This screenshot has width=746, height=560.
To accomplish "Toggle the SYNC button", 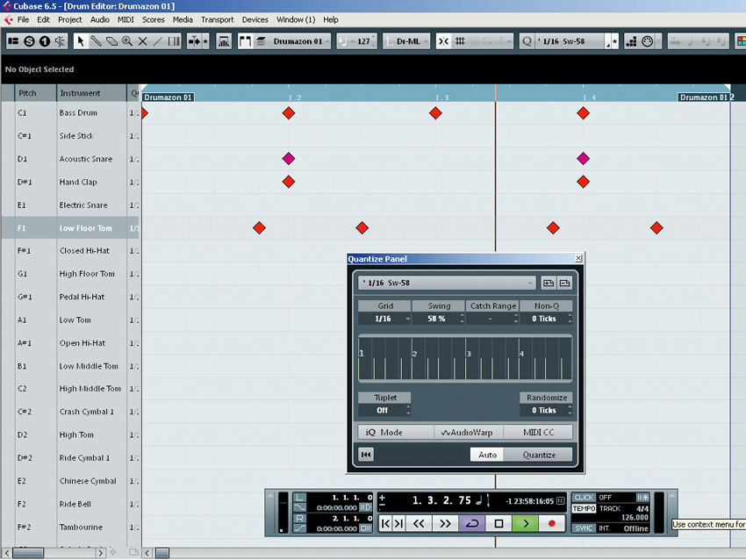I will point(584,528).
